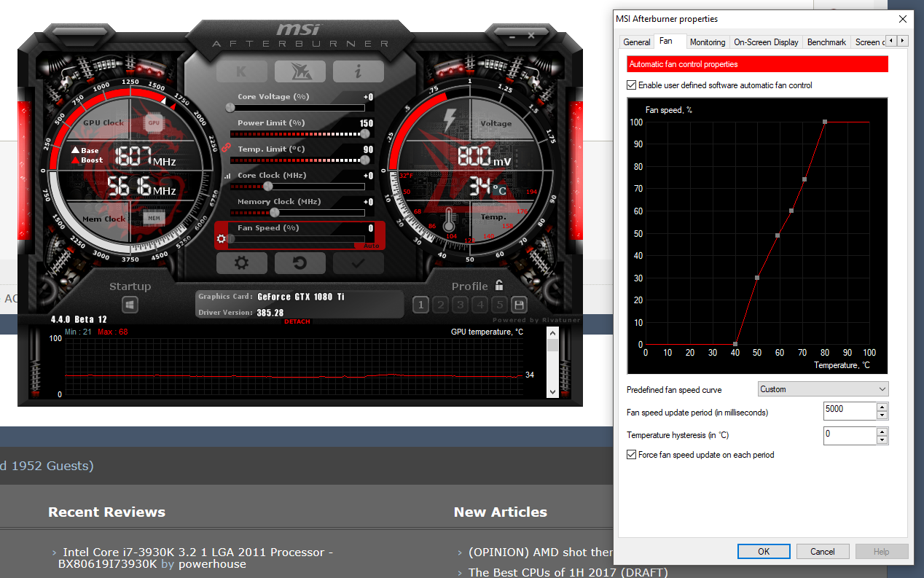Open the Predefined fan speed curve dropdown
Screen dimensions: 924x578
823,389
